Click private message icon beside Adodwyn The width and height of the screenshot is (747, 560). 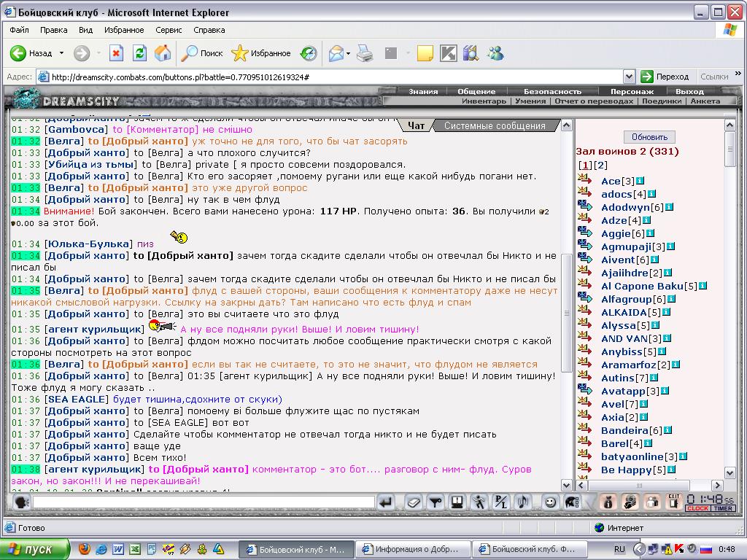[584, 206]
